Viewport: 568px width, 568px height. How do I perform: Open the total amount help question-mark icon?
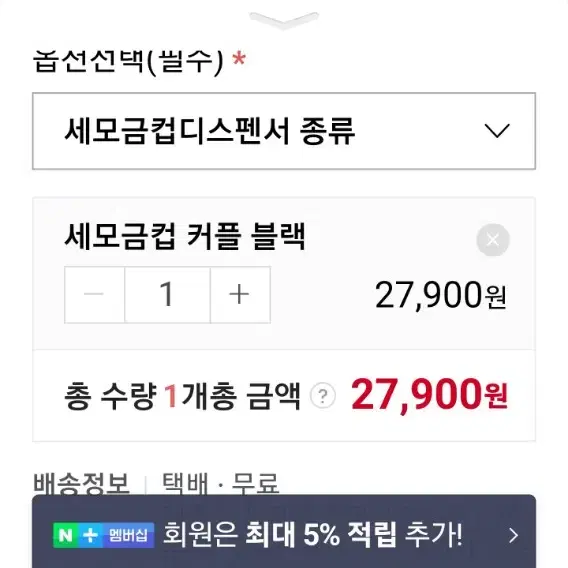pyautogui.click(x=323, y=396)
